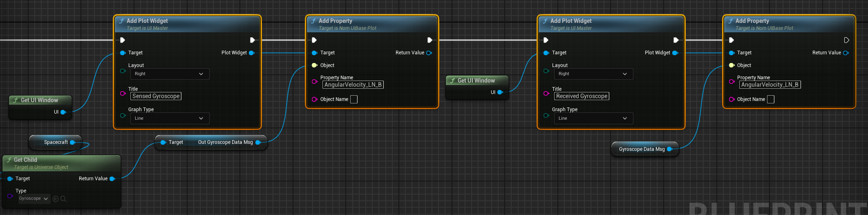This screenshot has height=215, width=868.
Task: Click the purple Type pin on Get Child
Action: (x=10, y=196)
